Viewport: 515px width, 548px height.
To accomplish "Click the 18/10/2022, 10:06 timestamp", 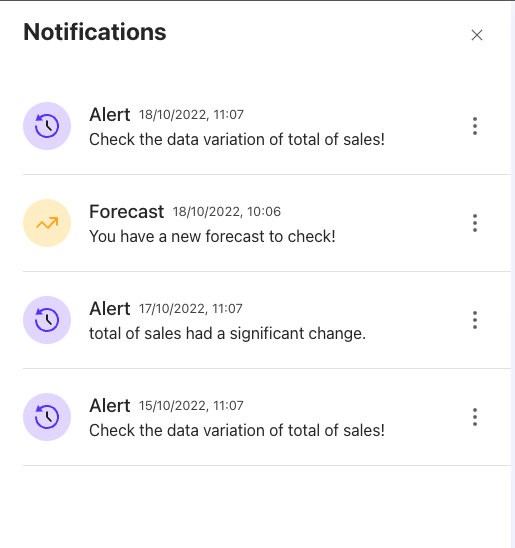I will pyautogui.click(x=227, y=212).
